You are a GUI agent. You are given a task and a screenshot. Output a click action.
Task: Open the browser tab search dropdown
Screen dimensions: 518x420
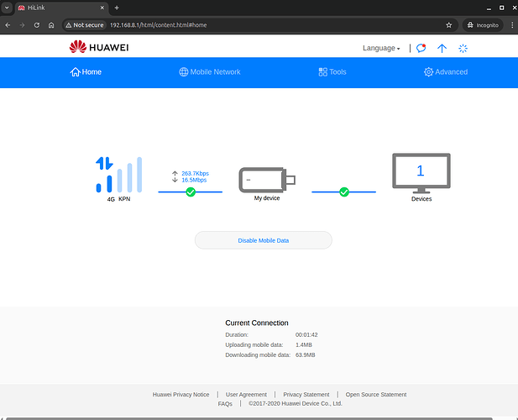pyautogui.click(x=8, y=8)
